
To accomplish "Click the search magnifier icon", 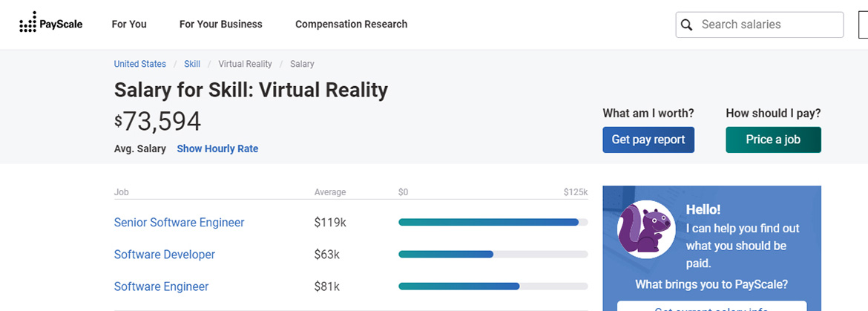I will click(687, 24).
